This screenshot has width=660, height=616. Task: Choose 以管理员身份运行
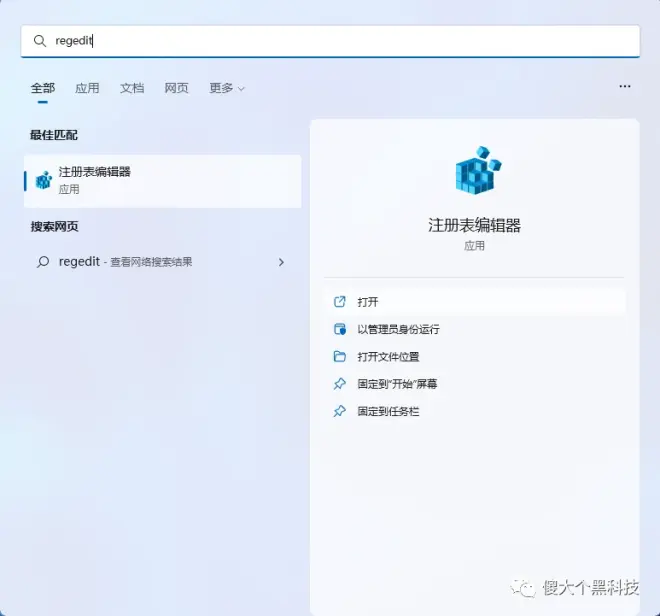(x=474, y=329)
